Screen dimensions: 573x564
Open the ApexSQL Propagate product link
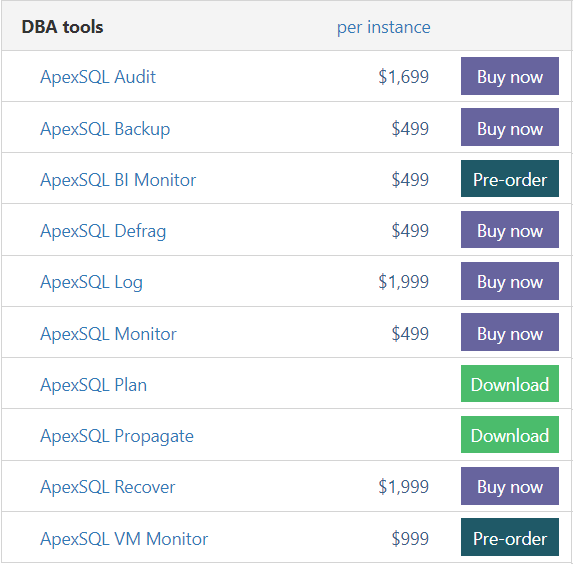coord(117,436)
